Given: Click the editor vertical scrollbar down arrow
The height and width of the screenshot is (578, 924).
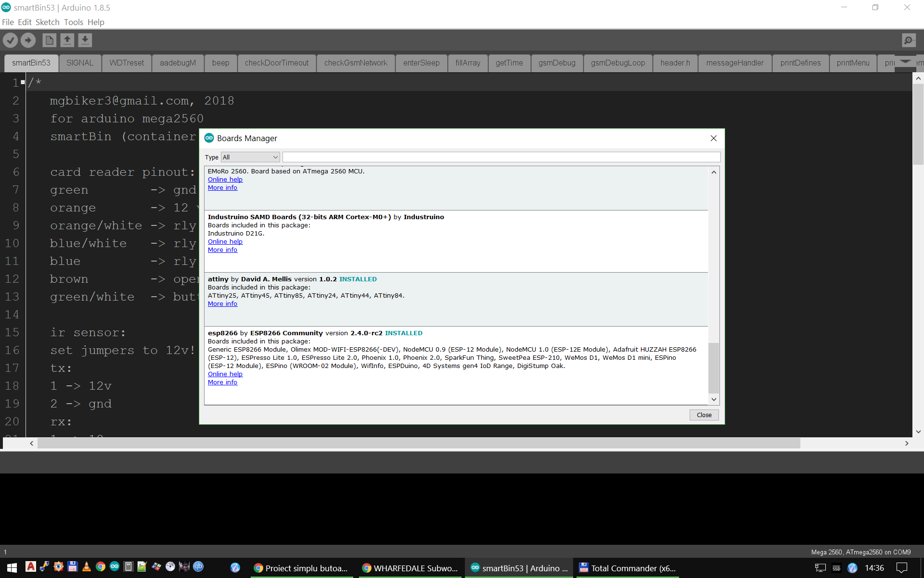Looking at the screenshot, I should (918, 432).
